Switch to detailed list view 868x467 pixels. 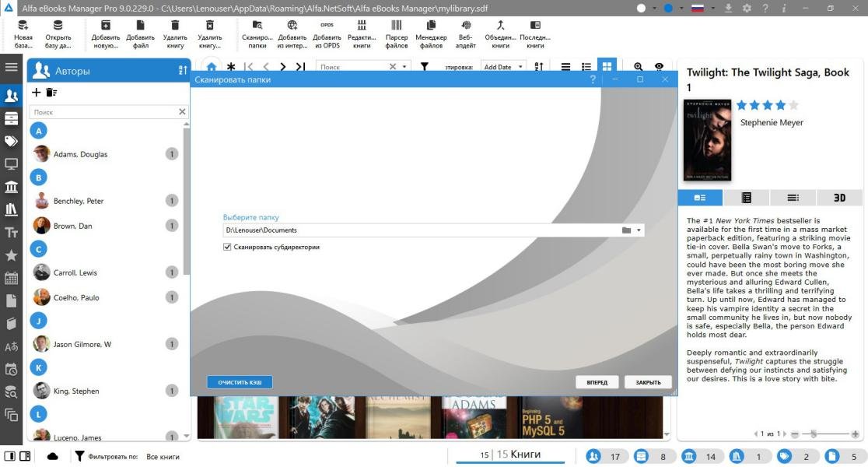pyautogui.click(x=586, y=66)
